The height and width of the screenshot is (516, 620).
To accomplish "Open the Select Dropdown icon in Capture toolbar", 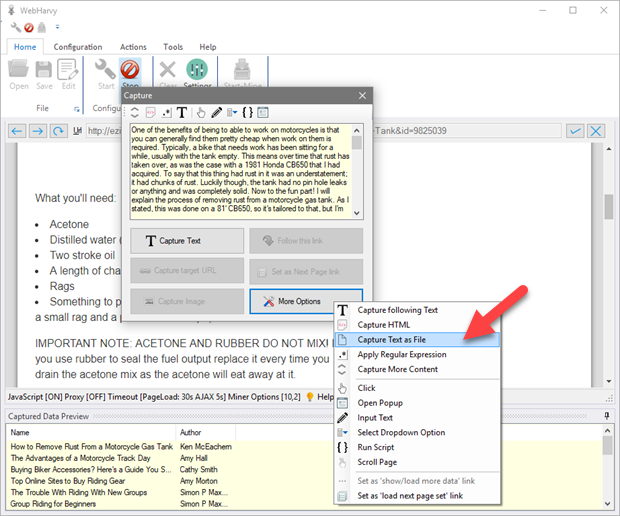I will click(232, 113).
